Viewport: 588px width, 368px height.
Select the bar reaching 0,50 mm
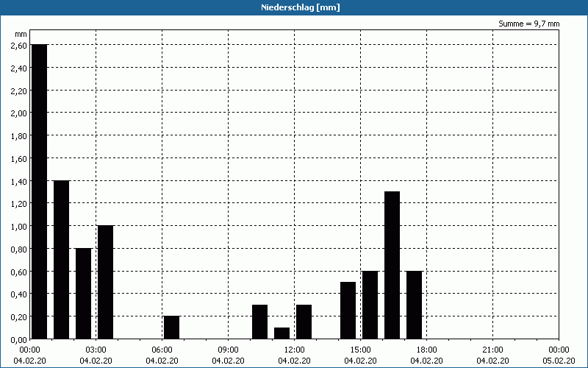pyautogui.click(x=348, y=311)
